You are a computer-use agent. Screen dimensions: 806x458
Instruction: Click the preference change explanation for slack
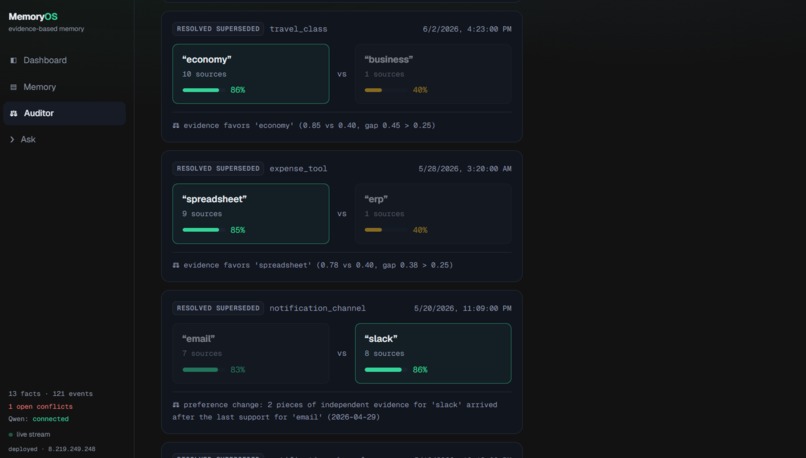[x=335, y=411]
